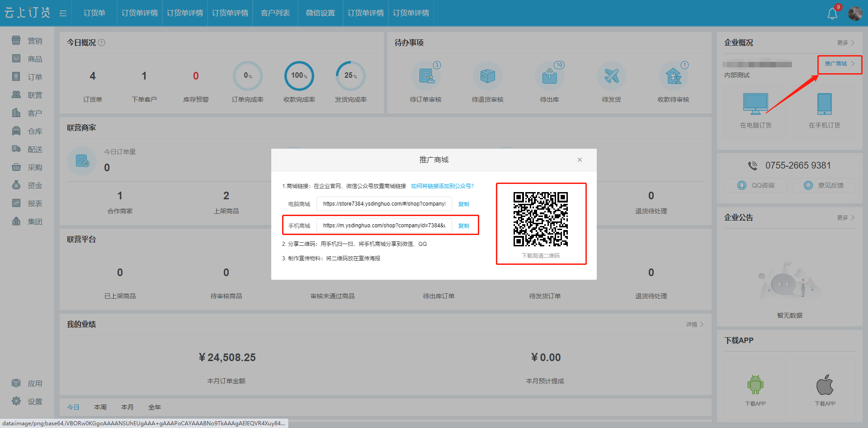868x428 pixels.
Task: Click the 收款待审核 icon
Action: pos(674,75)
